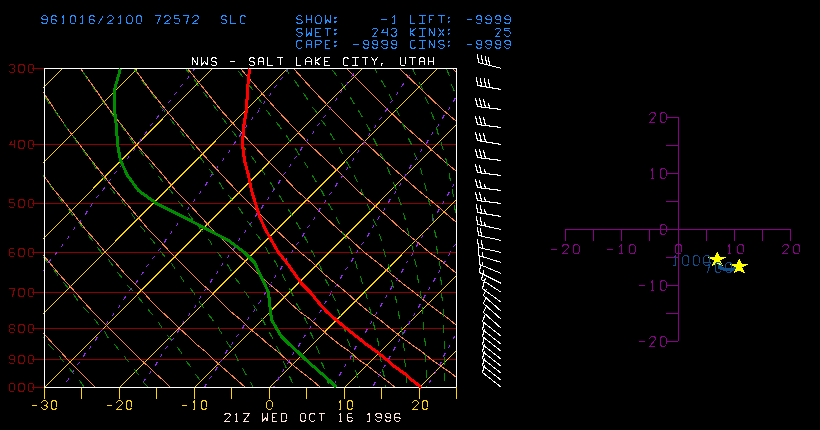Screen dimensions: 820x430
Task: Select the LIFT: index label
Action: [430, 20]
